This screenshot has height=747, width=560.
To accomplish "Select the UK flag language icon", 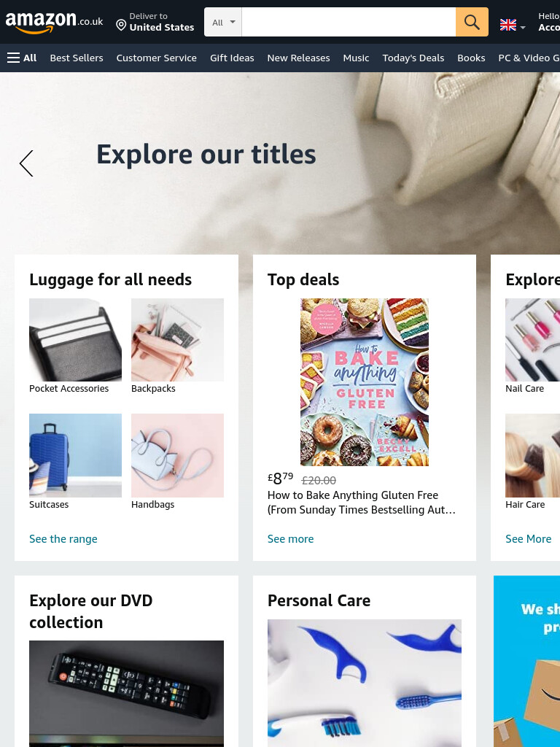I will 507,25.
